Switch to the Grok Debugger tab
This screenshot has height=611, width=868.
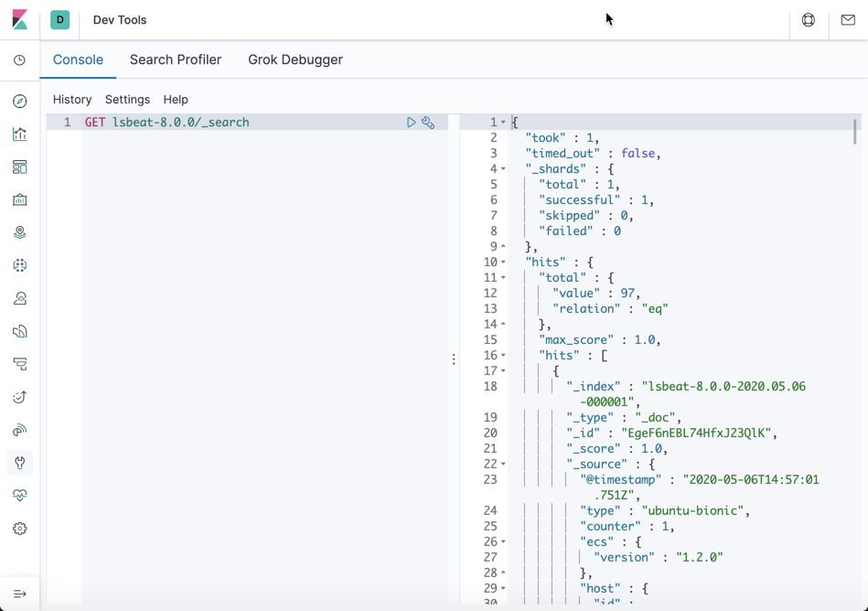[x=295, y=59]
